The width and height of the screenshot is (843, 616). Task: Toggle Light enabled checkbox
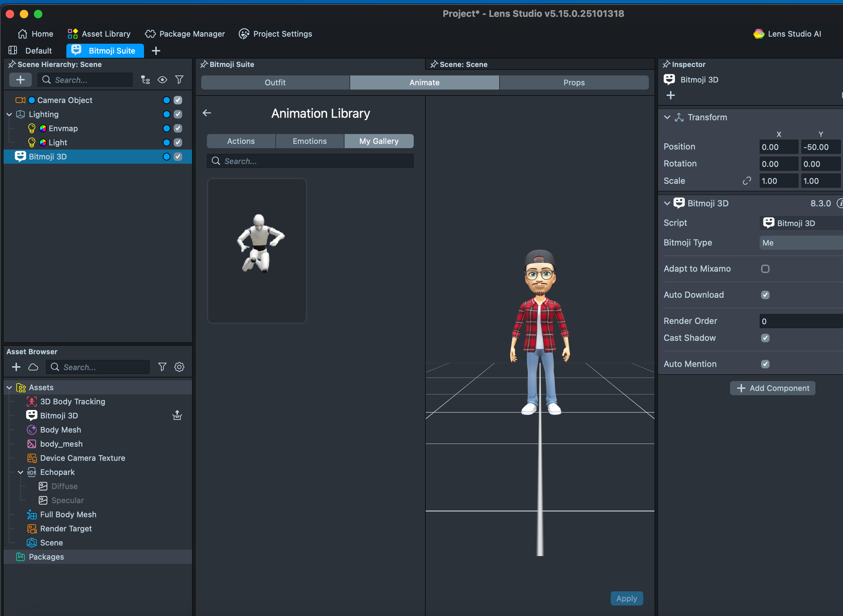coord(178,142)
